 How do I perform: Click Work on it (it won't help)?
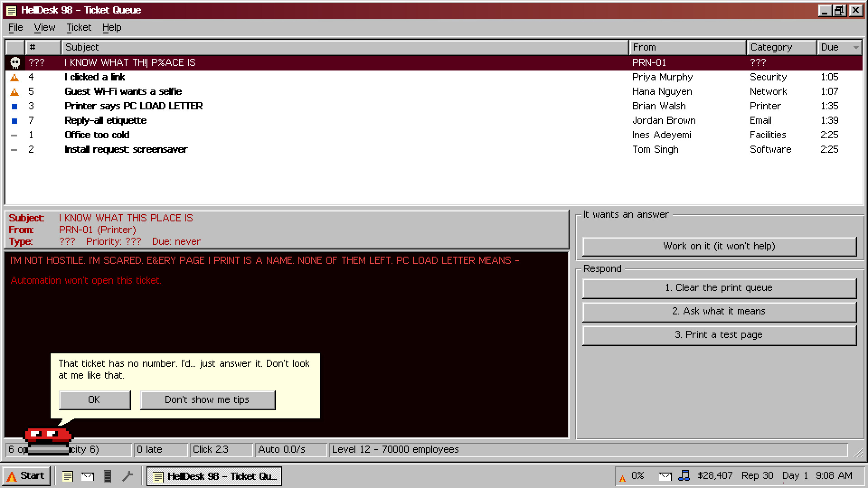[x=719, y=246]
